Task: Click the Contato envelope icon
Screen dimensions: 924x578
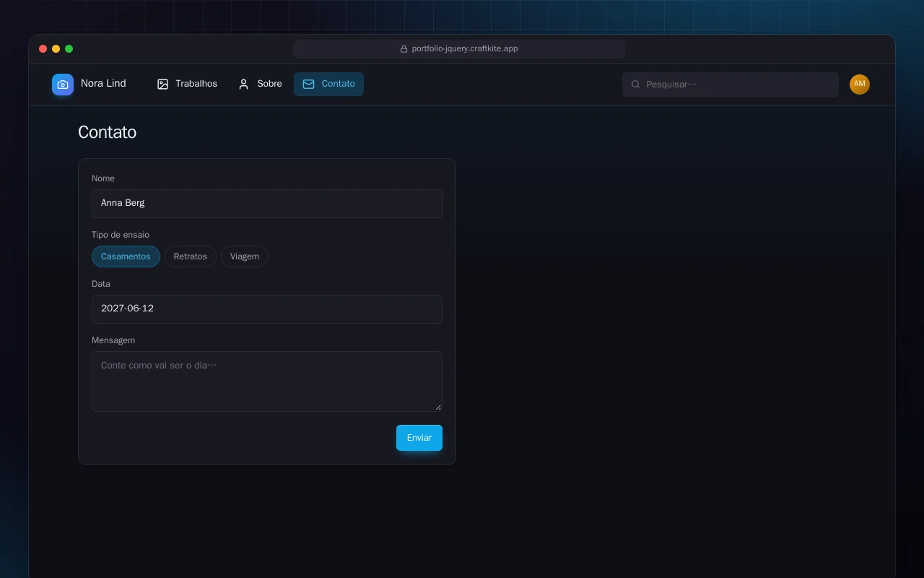Action: click(308, 85)
